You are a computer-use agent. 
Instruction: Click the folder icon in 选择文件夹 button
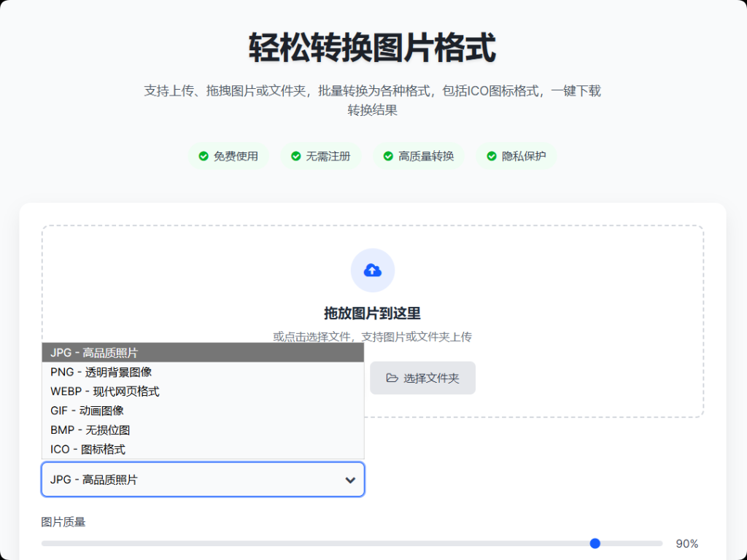pyautogui.click(x=392, y=378)
